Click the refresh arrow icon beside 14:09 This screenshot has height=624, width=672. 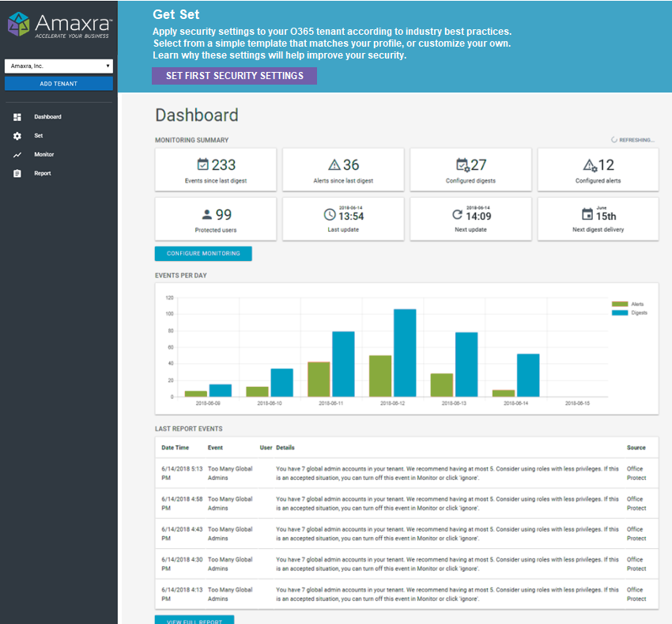point(457,214)
